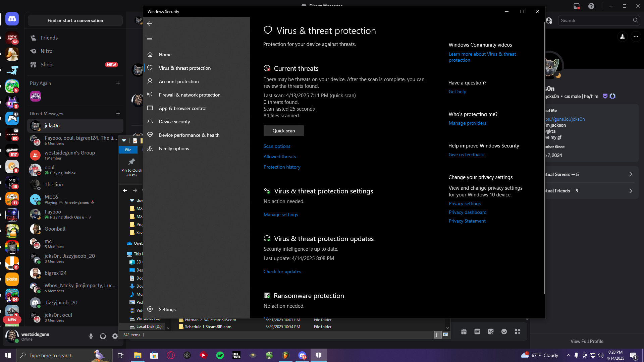
Task: Toggle system volume speaker icon
Action: click(600, 355)
